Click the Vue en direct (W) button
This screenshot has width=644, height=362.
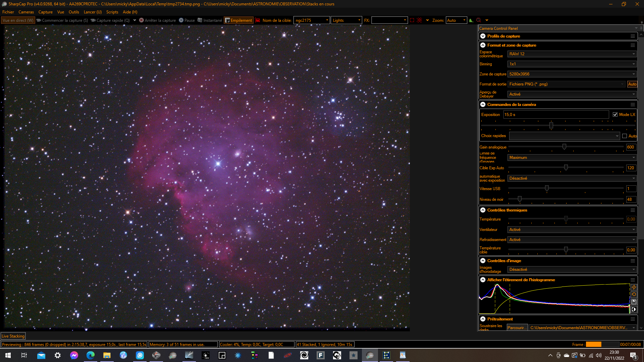(x=18, y=20)
